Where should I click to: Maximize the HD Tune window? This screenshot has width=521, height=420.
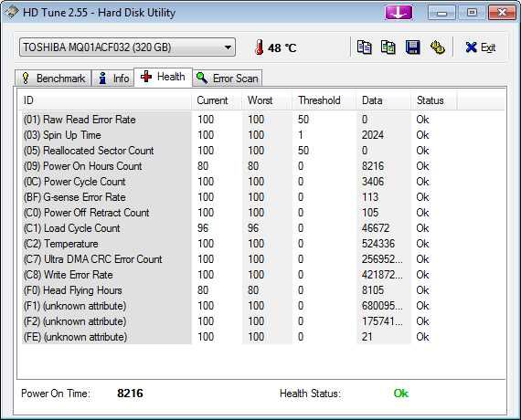pos(472,13)
